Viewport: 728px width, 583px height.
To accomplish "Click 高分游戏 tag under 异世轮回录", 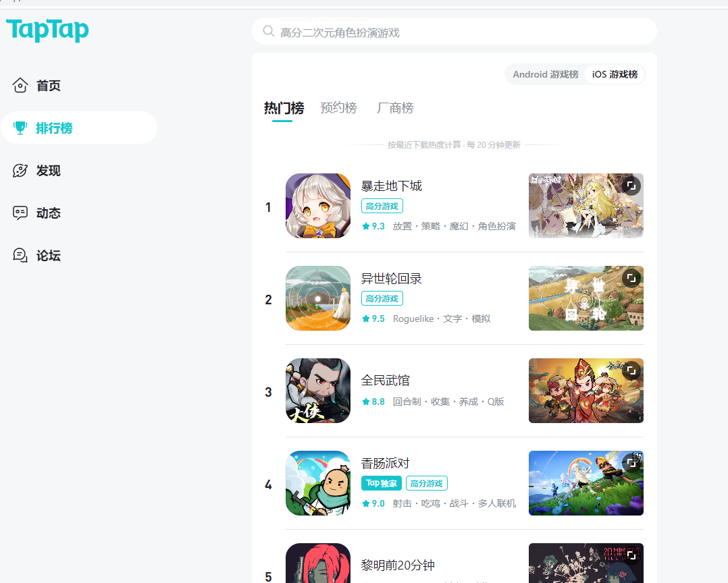I will [x=382, y=298].
